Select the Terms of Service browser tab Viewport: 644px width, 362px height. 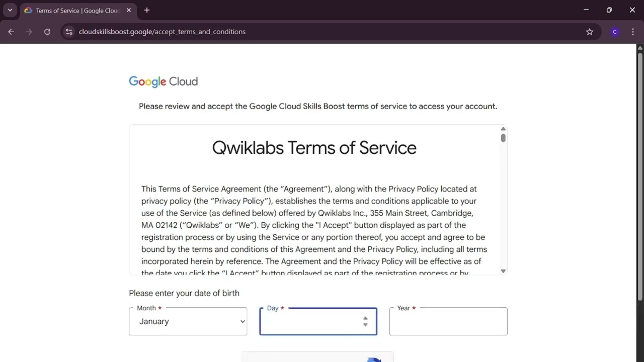click(x=78, y=10)
